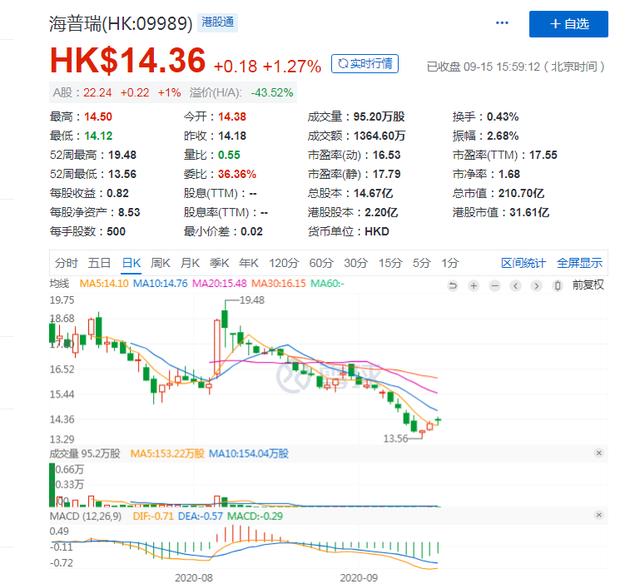Click the 总市值 value 210.70亿

point(521,193)
